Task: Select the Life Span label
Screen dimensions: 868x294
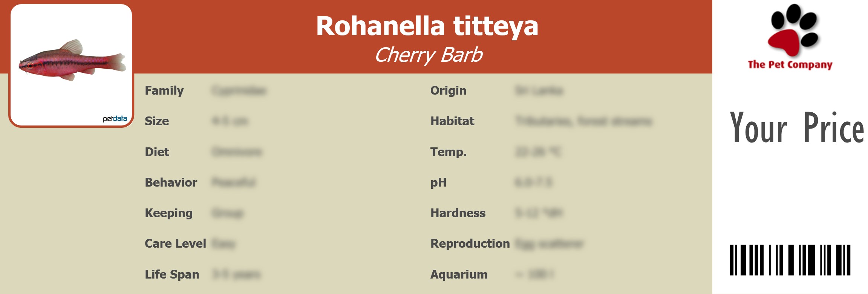Action: click(172, 274)
